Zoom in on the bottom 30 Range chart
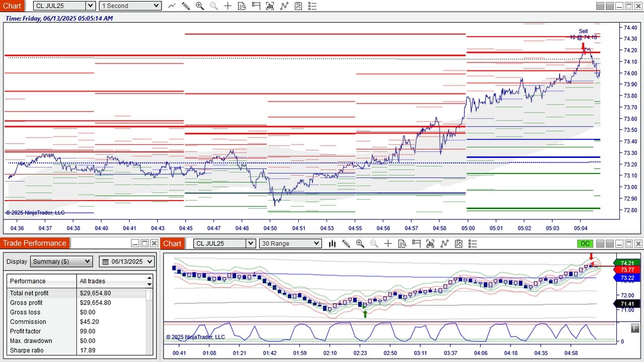 point(360,243)
